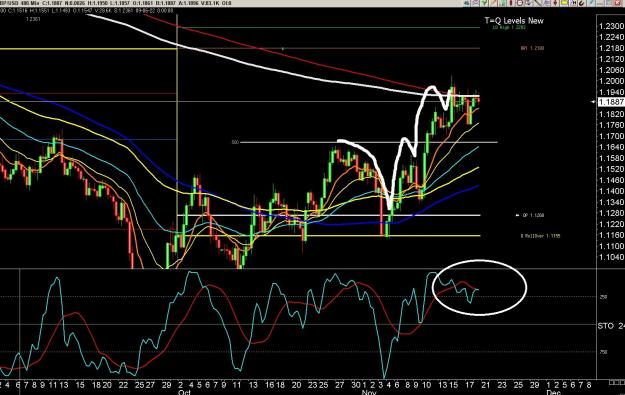
Task: Click the 1.1040 price axis value
Action: pyautogui.click(x=611, y=257)
